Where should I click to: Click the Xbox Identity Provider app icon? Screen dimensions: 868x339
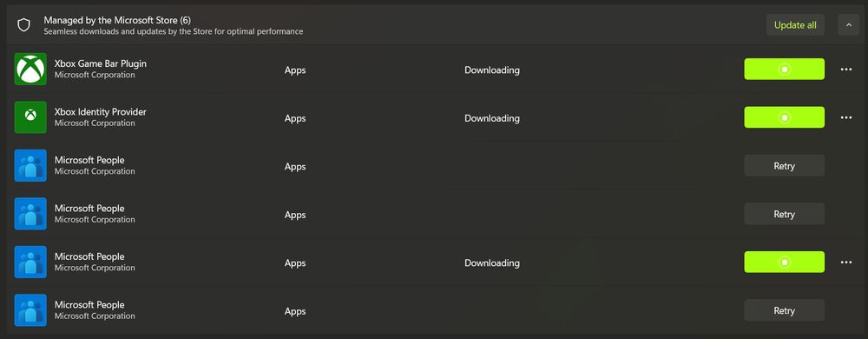[x=30, y=117]
